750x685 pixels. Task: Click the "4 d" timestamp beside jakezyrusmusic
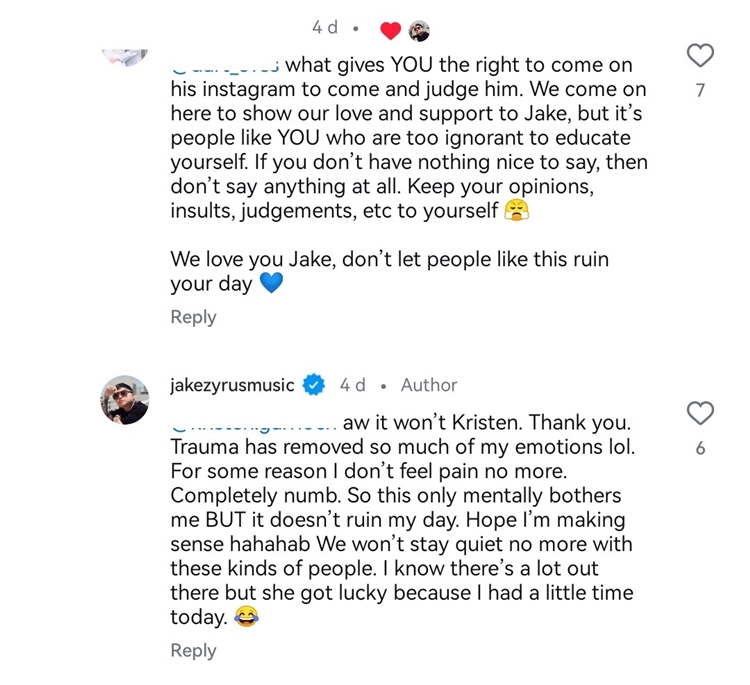[353, 385]
